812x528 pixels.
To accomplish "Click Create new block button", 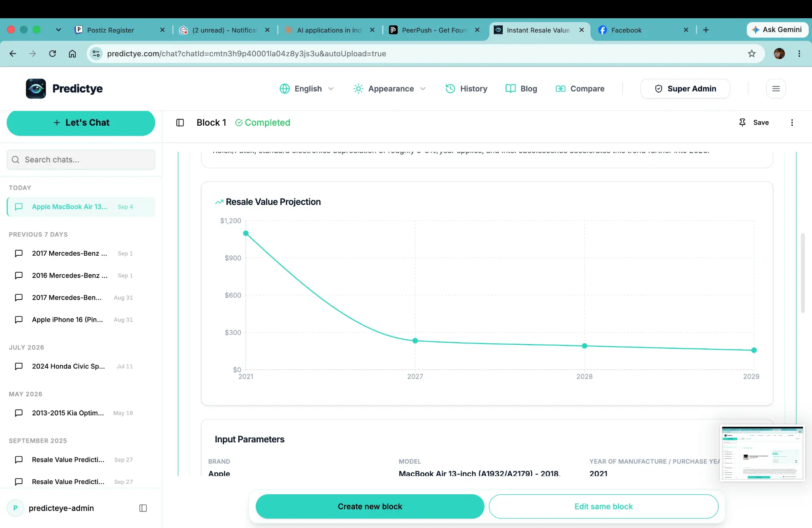I will click(x=370, y=507).
